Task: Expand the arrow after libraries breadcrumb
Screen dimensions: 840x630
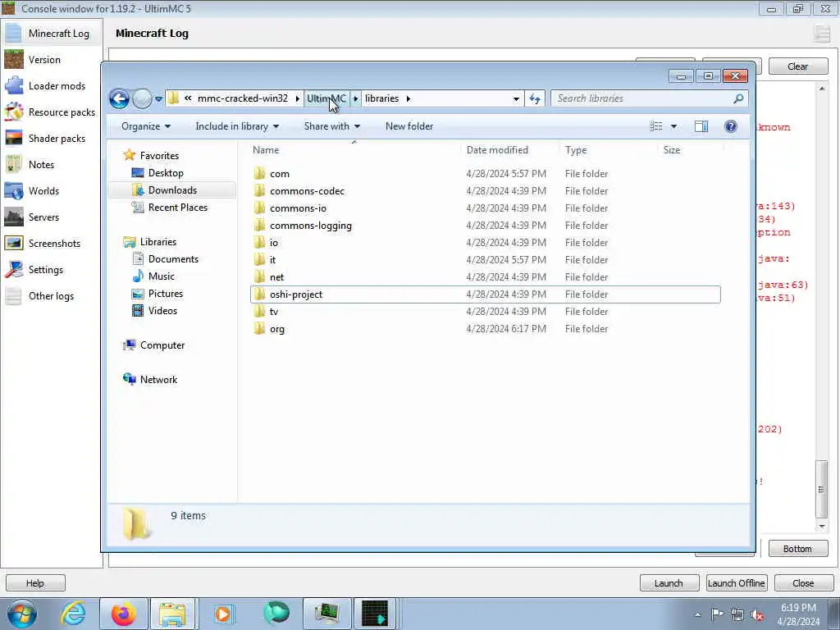Action: 409,98
